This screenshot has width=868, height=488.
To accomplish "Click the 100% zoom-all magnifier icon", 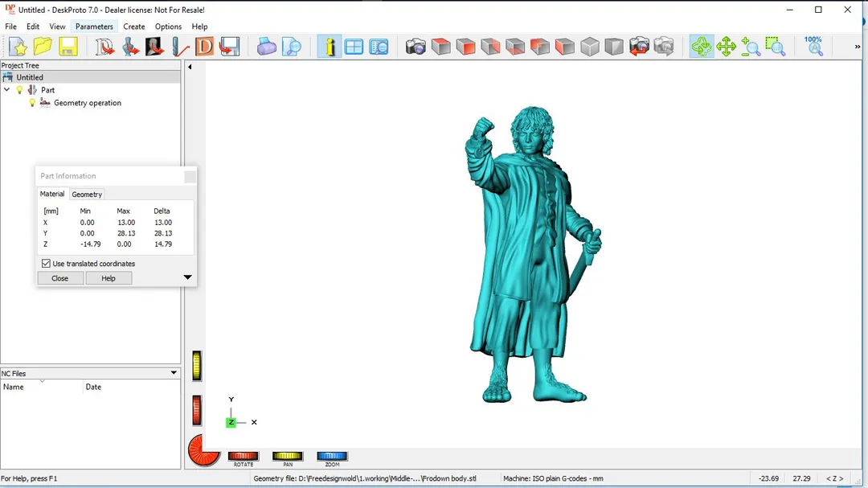I will point(813,47).
